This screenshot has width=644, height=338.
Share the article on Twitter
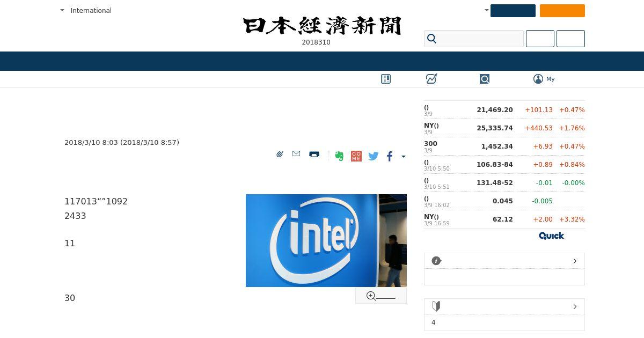pyautogui.click(x=374, y=156)
